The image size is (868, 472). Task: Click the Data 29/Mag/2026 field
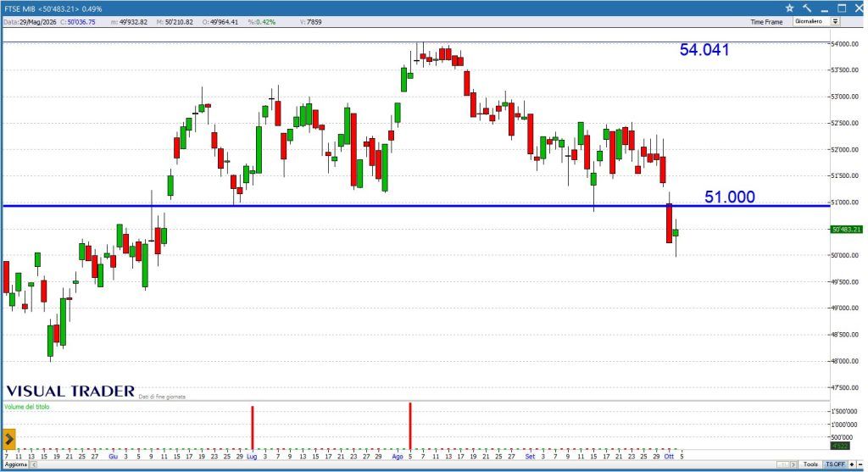pos(30,22)
